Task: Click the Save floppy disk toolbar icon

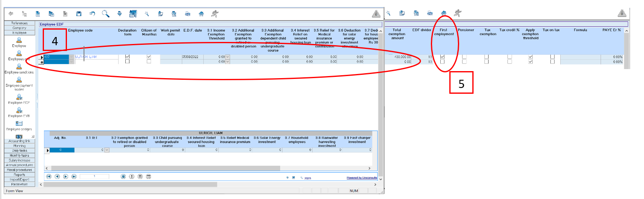Action: pyautogui.click(x=78, y=14)
